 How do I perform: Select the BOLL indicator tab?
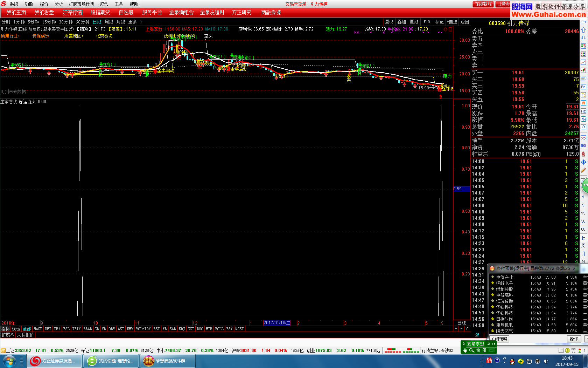pos(219,329)
